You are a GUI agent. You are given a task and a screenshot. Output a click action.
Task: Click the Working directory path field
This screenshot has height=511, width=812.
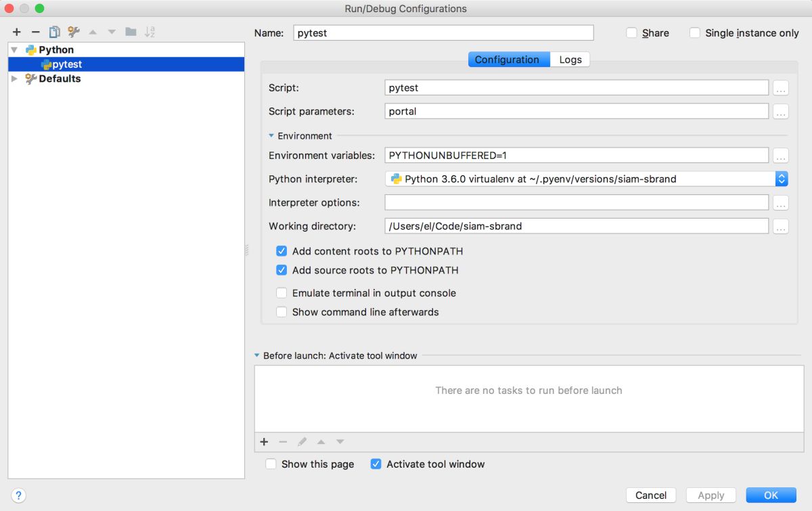click(x=577, y=226)
